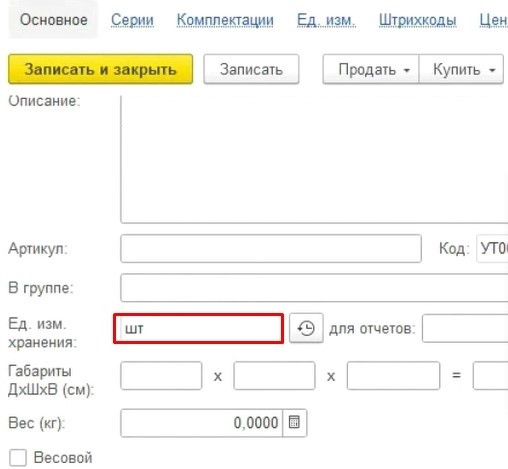Click the history clock icon next to unit field
This screenshot has height=469, width=508.
click(306, 328)
